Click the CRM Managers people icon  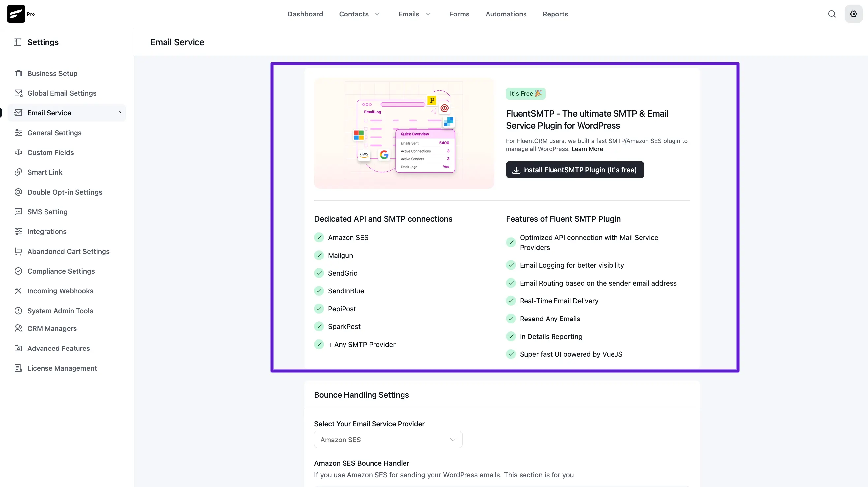[18, 328]
